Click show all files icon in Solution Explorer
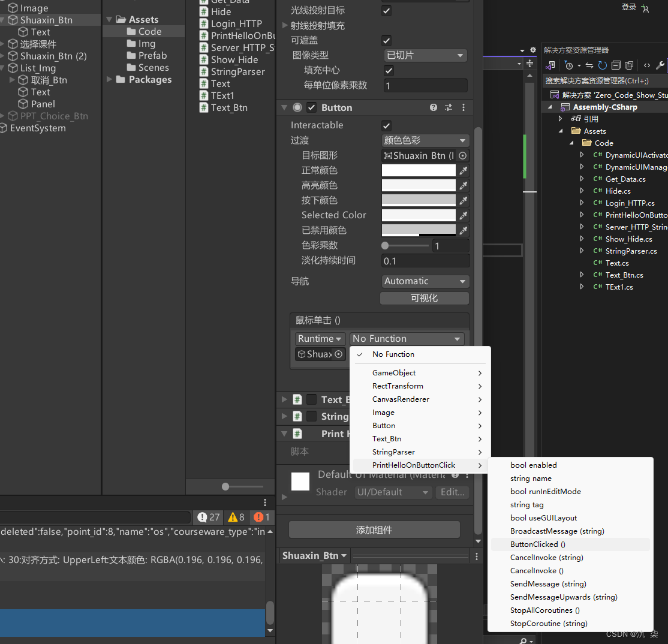The image size is (668, 644). tap(629, 65)
